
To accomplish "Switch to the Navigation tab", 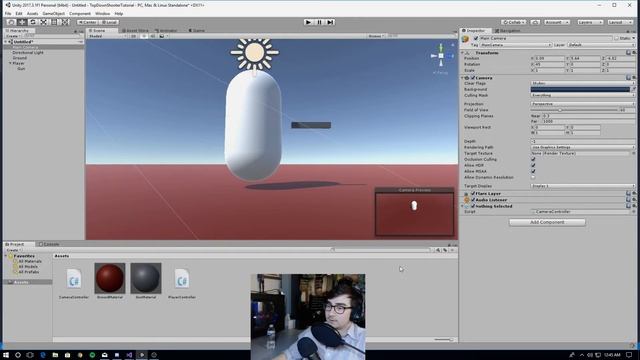I will tap(508, 31).
